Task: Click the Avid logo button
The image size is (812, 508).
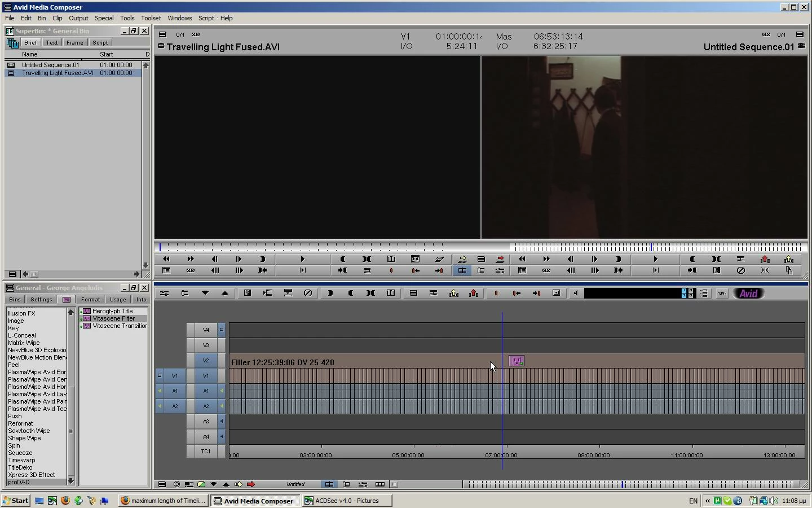Action: click(748, 293)
